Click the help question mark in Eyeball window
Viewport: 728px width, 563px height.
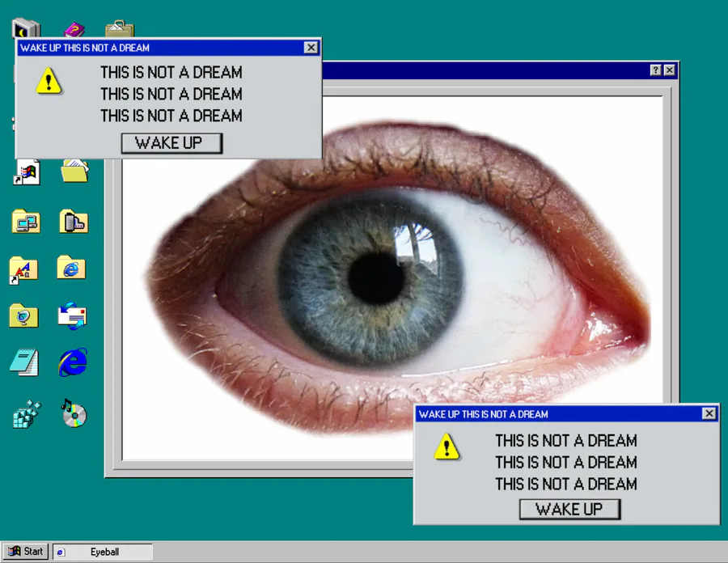(x=655, y=70)
